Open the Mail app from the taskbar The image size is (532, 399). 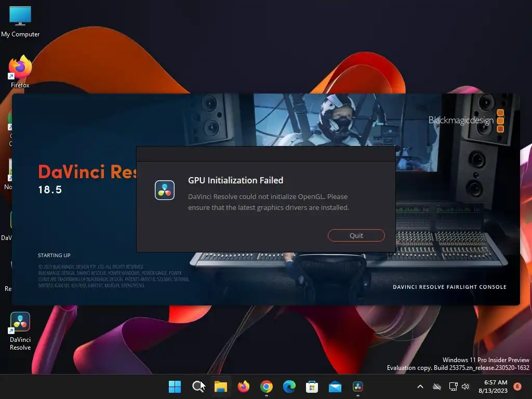[x=335, y=387]
